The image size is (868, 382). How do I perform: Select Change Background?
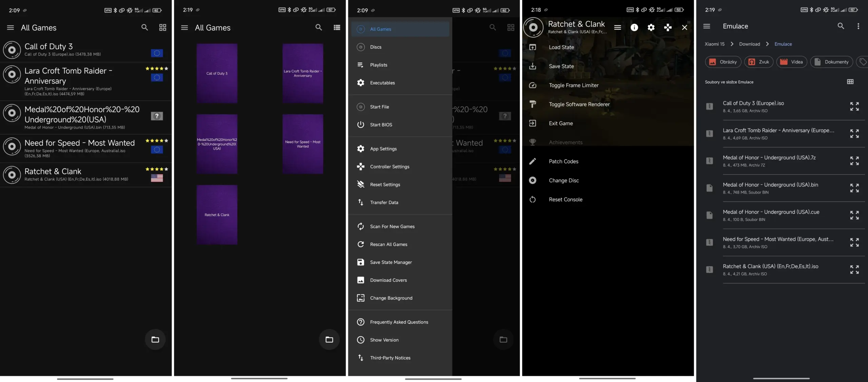[400, 298]
